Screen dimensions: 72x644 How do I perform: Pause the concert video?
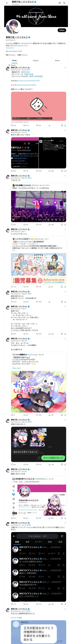pos(13,220)
